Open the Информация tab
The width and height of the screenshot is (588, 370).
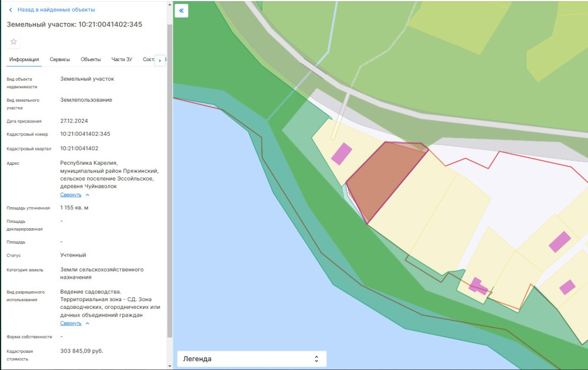click(x=24, y=59)
